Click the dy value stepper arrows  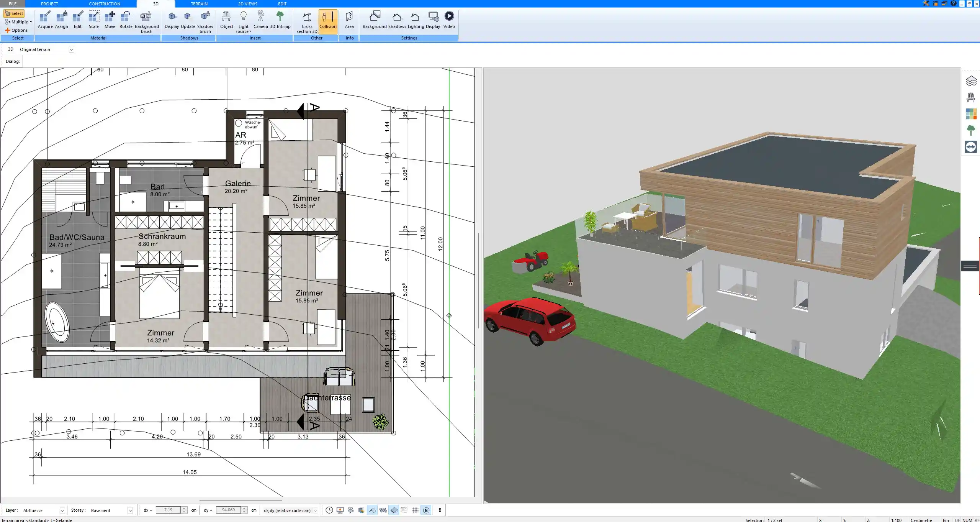[244, 510]
